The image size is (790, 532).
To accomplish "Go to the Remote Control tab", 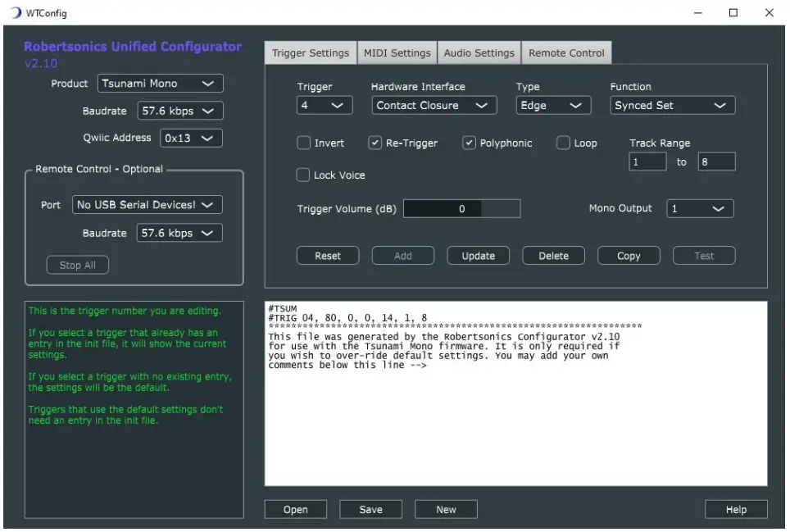I will (566, 53).
